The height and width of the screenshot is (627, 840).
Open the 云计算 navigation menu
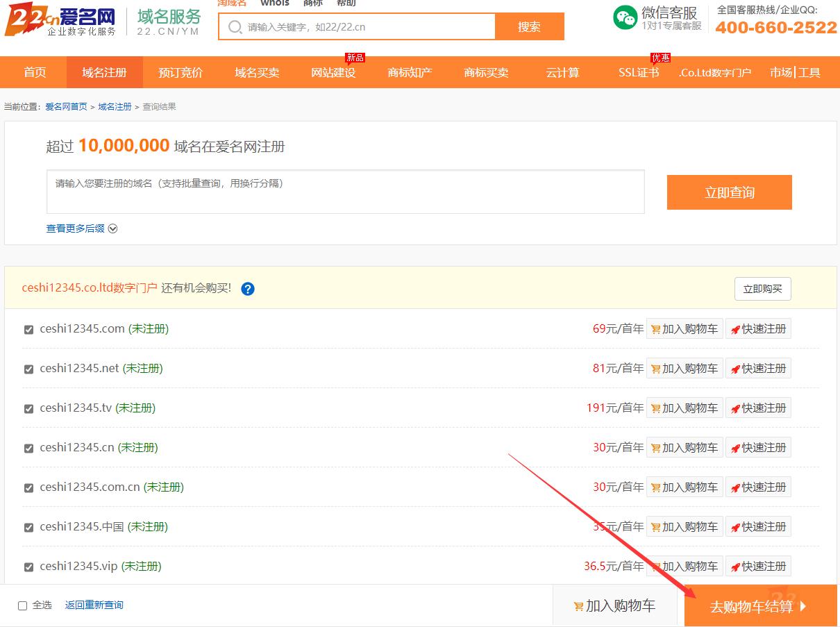562,73
